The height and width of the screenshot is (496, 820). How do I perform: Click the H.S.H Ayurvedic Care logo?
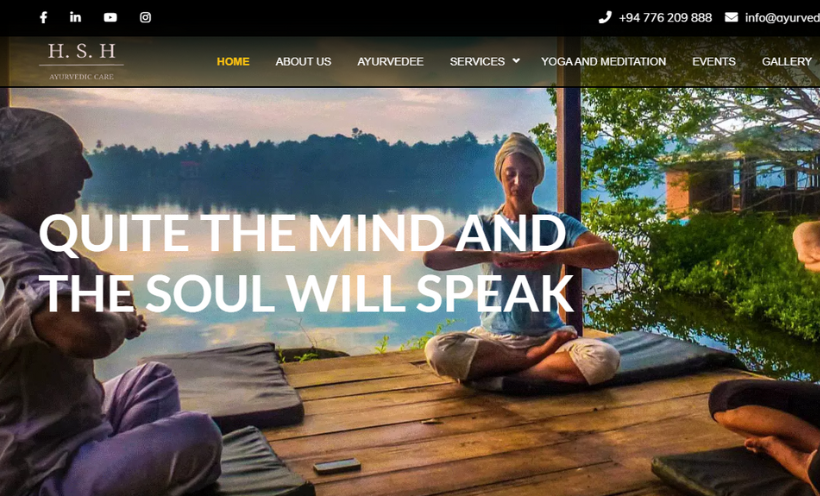(82, 61)
